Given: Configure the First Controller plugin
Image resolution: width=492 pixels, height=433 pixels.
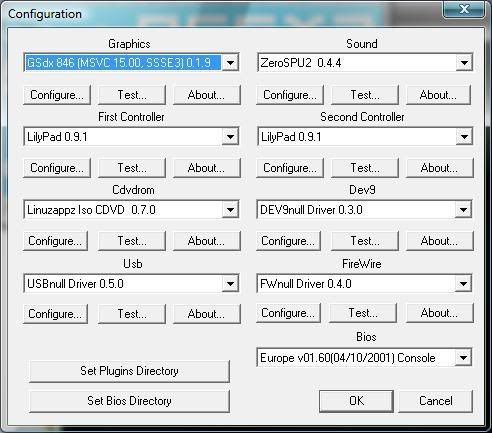Looking at the screenshot, I should [x=57, y=168].
